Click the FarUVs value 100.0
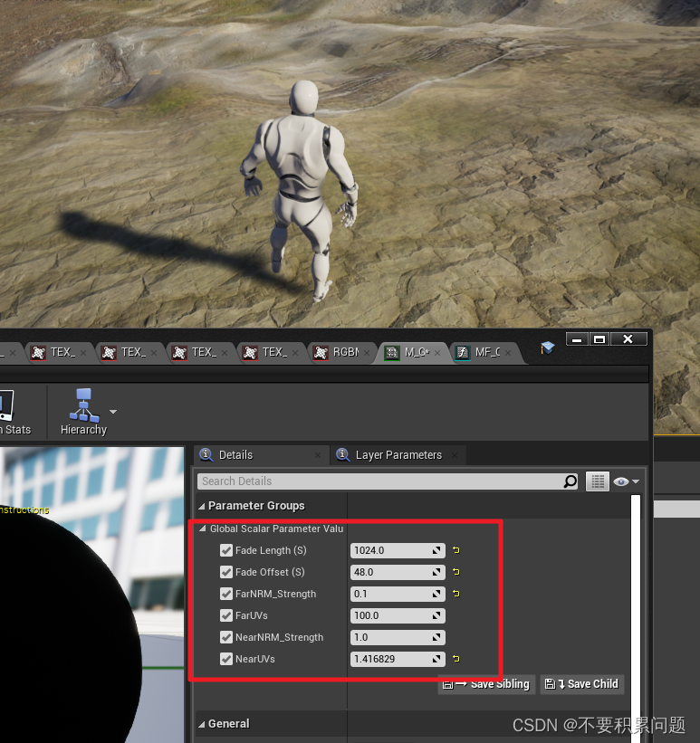Viewport: 700px width, 743px height. (x=398, y=616)
